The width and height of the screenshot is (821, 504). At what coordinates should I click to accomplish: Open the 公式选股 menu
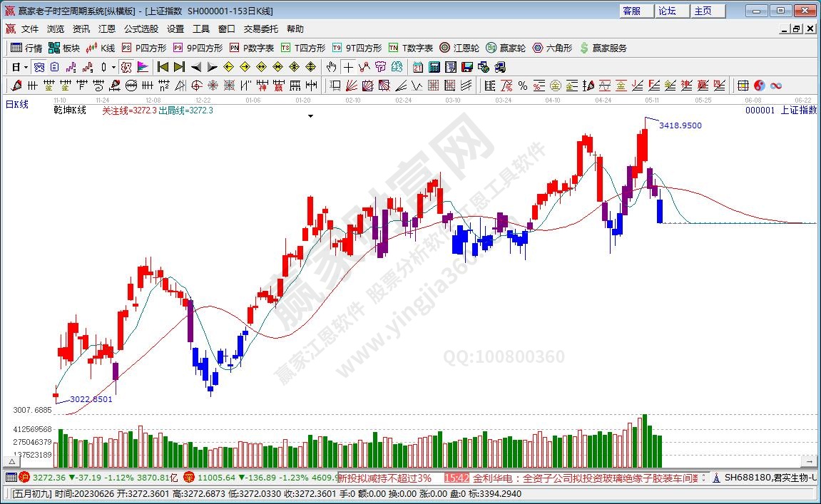click(141, 29)
